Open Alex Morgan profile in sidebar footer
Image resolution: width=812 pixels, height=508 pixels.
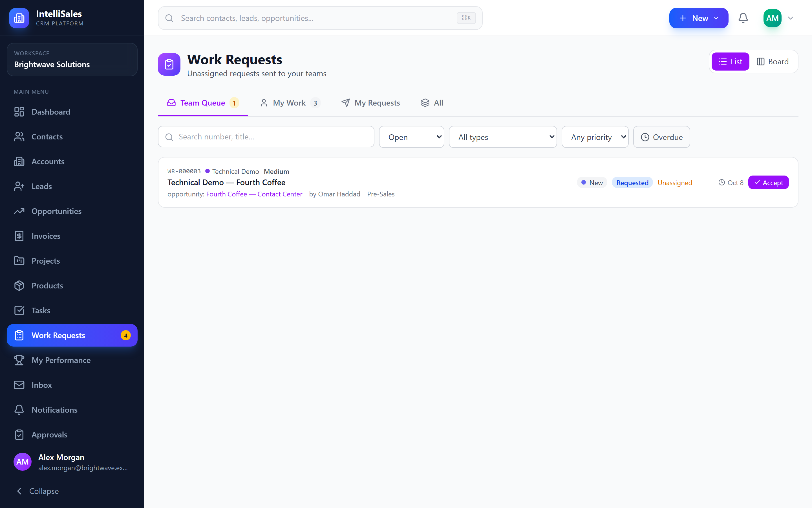72,462
